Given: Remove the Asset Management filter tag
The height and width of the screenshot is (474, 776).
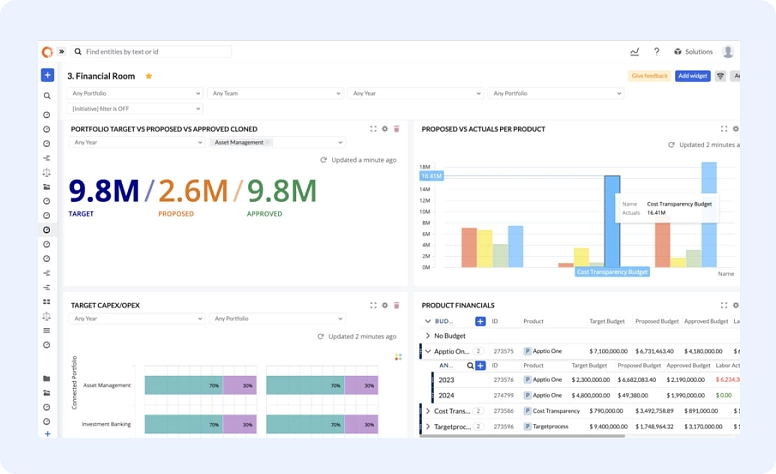Looking at the screenshot, I should 268,143.
